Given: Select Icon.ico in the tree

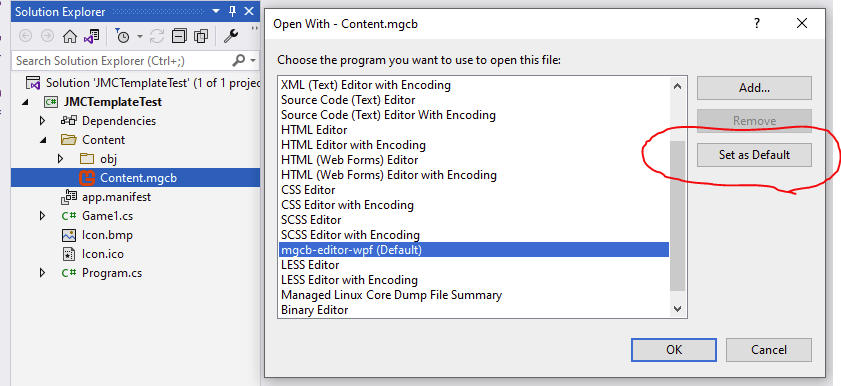Looking at the screenshot, I should click(103, 254).
